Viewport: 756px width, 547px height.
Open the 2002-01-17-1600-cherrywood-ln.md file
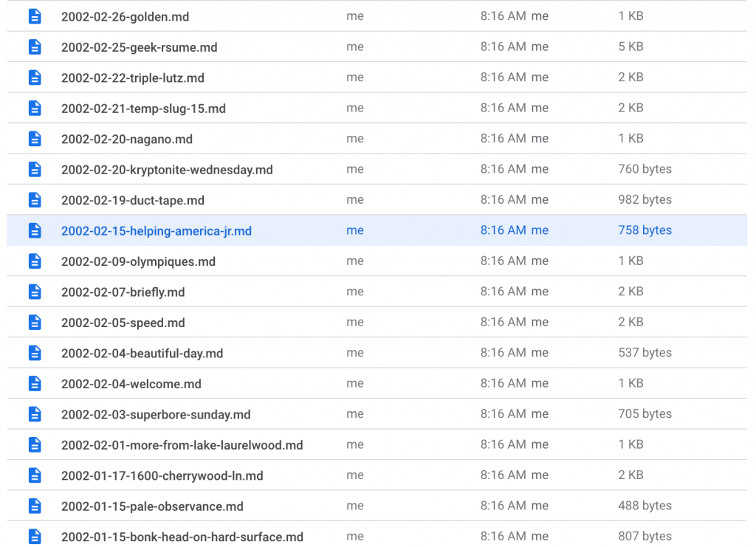coord(162,476)
